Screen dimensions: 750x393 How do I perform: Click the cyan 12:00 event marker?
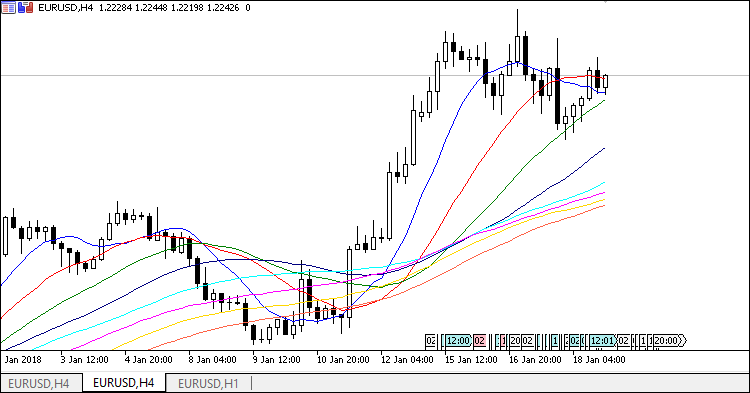pos(458,341)
